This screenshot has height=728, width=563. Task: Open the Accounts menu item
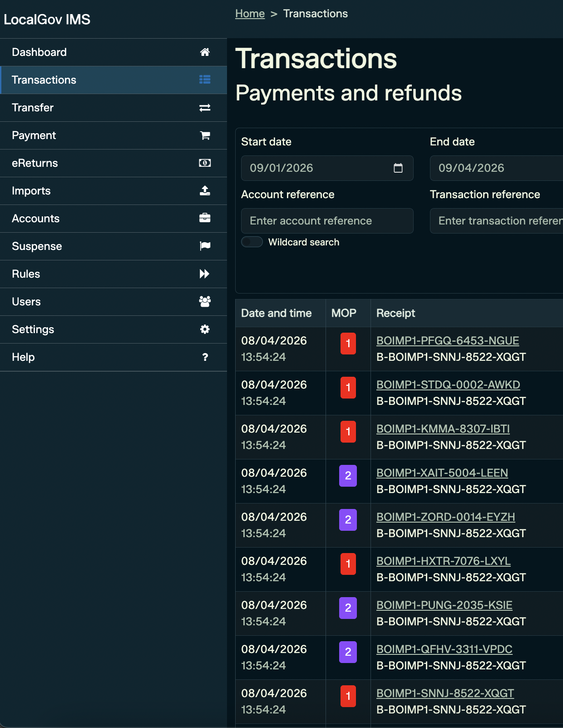114,219
